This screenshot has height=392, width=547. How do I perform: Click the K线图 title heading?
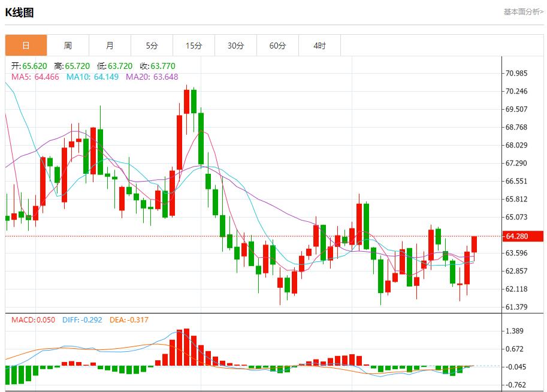tap(20, 11)
